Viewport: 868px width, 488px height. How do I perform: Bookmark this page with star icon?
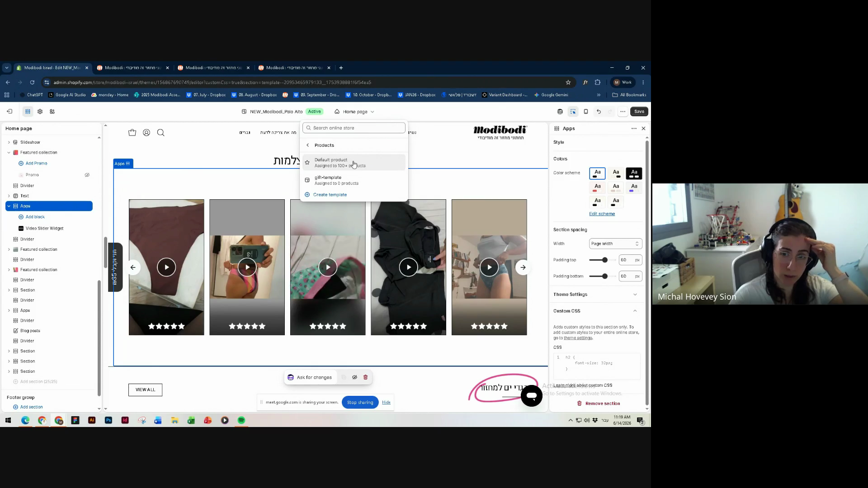(568, 82)
